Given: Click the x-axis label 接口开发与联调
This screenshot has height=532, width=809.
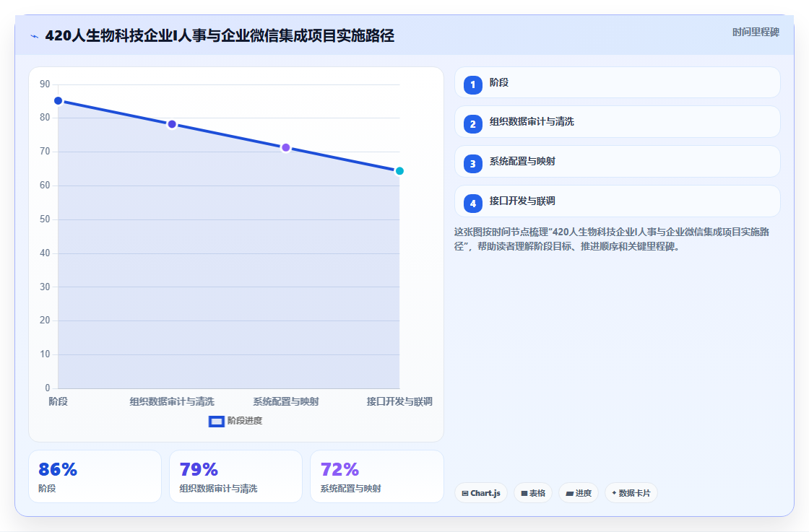Looking at the screenshot, I should click(x=399, y=401).
